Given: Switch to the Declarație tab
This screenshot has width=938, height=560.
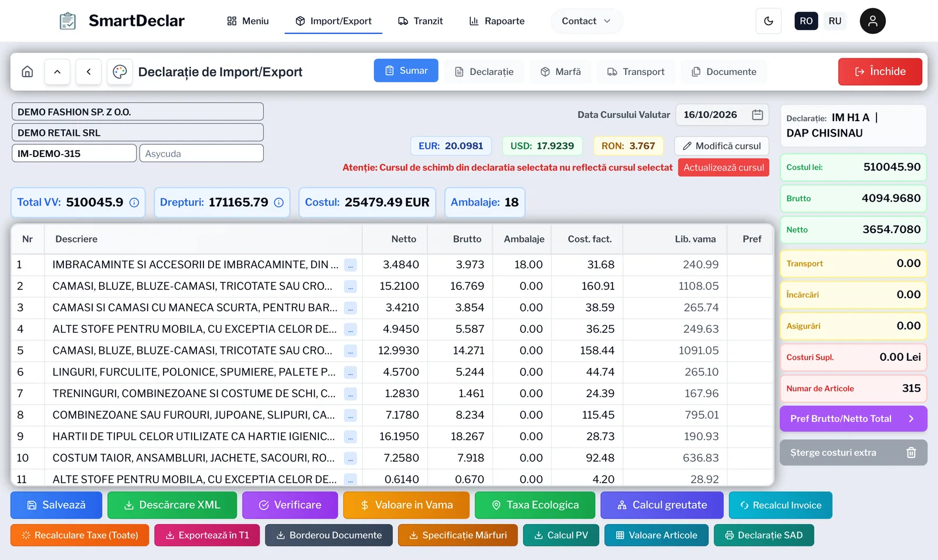Looking at the screenshot, I should [x=484, y=71].
